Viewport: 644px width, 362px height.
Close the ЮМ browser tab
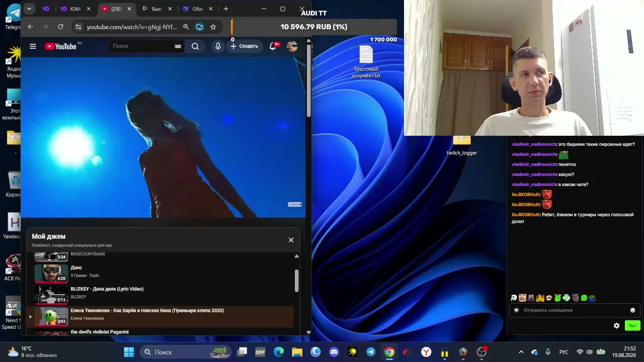89,9
